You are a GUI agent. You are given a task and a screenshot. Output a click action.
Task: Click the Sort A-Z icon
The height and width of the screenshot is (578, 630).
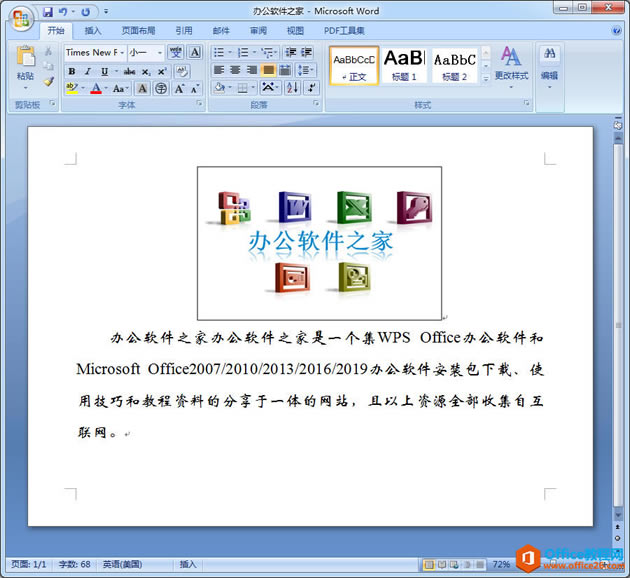tap(292, 87)
